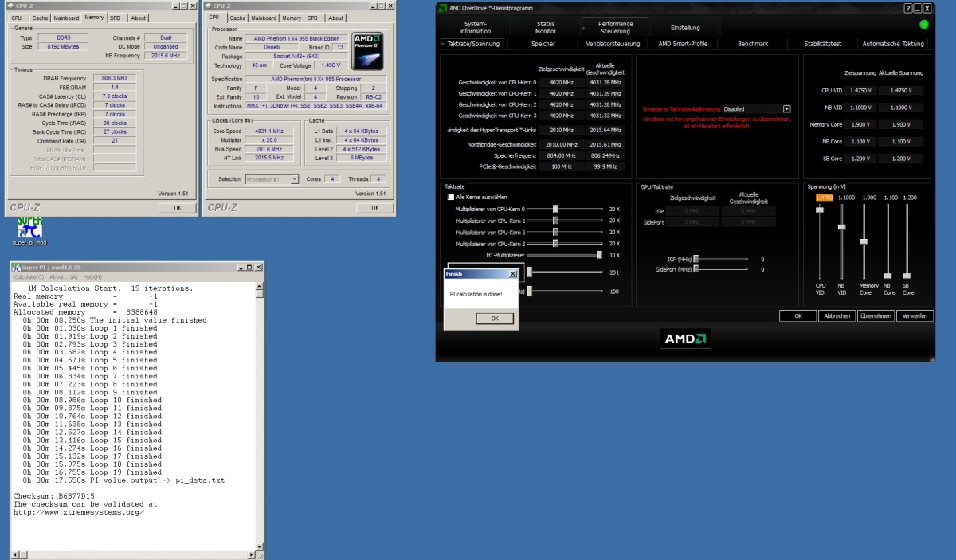Click the orange 1.4750 value above CPU VID slider
The image size is (956, 560).
point(825,198)
